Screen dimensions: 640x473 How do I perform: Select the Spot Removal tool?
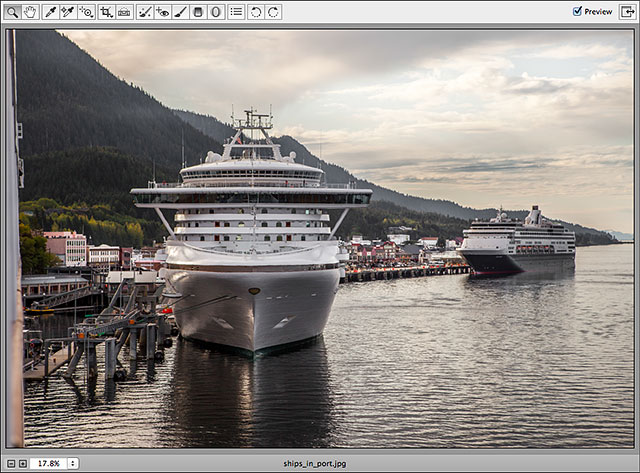tap(144, 12)
